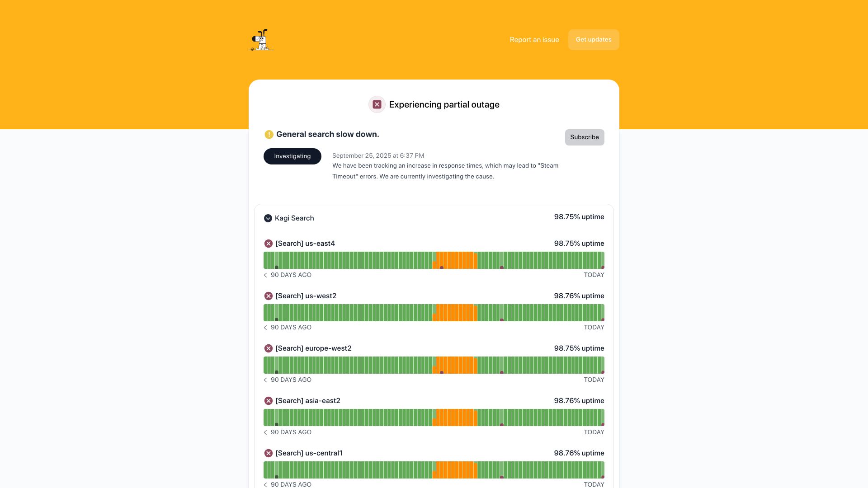Viewport: 868px width, 488px height.
Task: Open the Report an issue link
Action: [534, 40]
